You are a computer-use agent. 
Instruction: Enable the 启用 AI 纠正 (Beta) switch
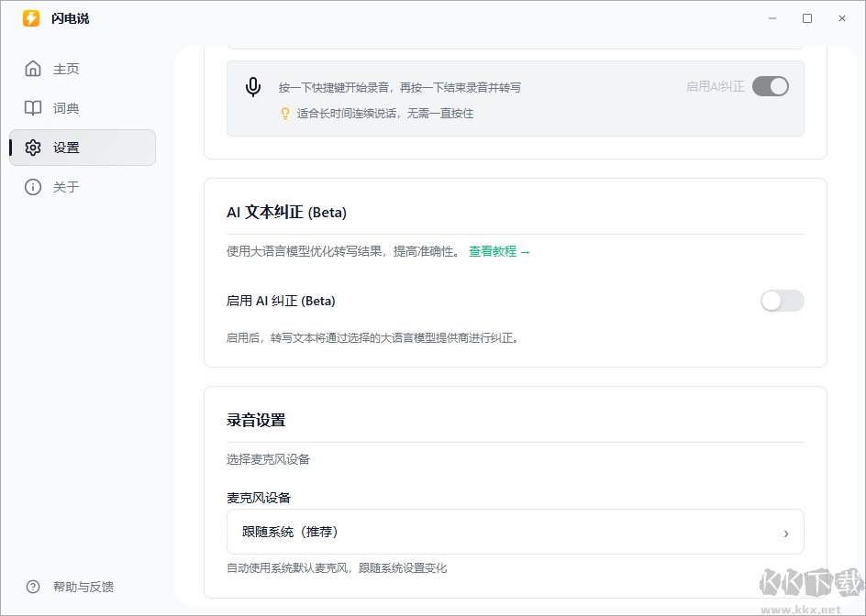tap(782, 301)
